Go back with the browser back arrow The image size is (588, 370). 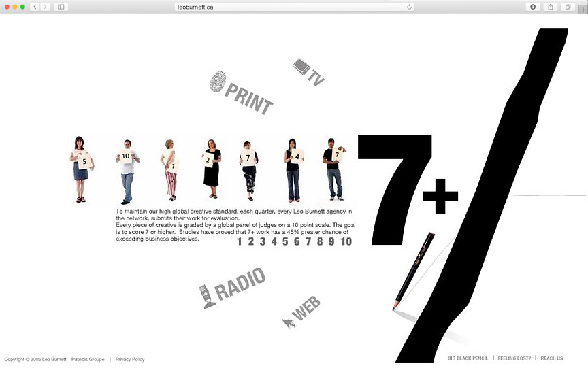coord(35,7)
